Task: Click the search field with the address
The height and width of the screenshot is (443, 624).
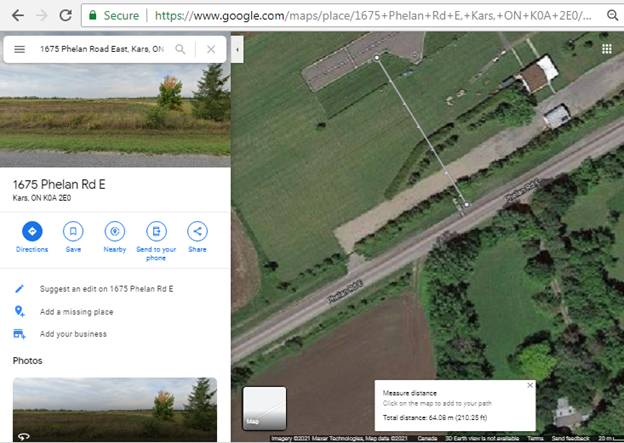Action: point(100,49)
